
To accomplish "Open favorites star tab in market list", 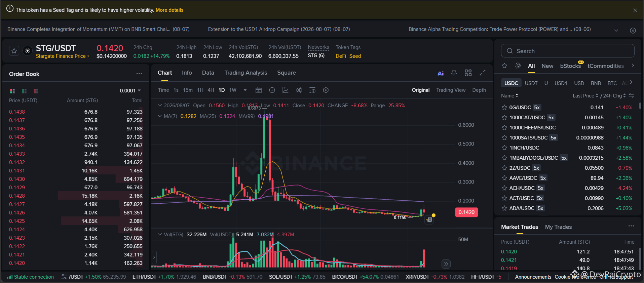I will point(504,66).
